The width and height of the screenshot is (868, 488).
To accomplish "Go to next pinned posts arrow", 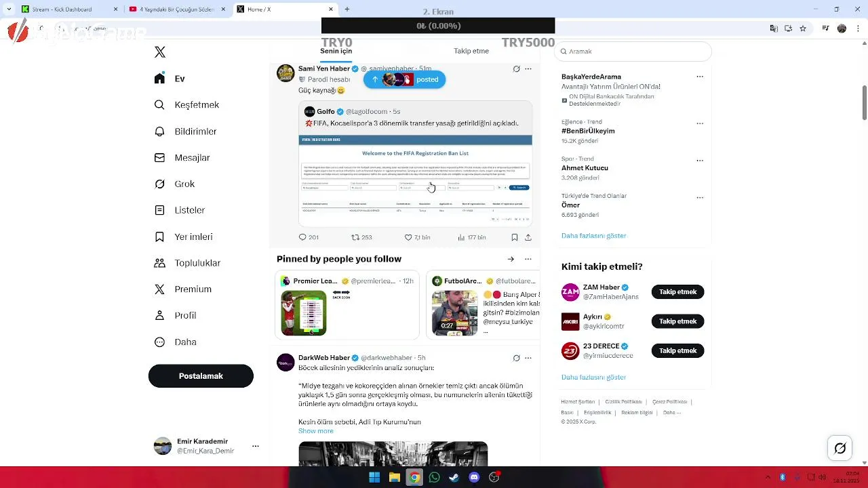I will [x=511, y=259].
